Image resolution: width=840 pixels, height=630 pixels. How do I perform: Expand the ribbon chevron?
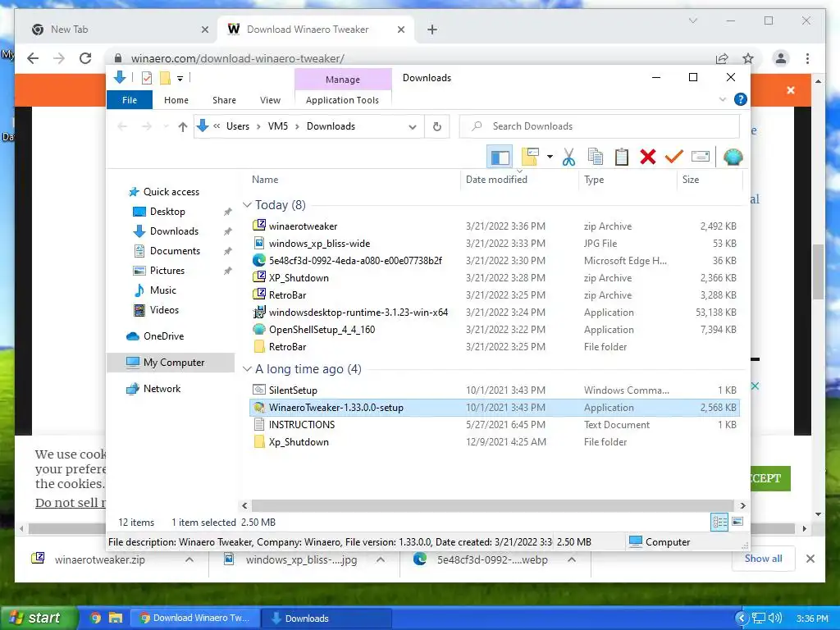(722, 99)
